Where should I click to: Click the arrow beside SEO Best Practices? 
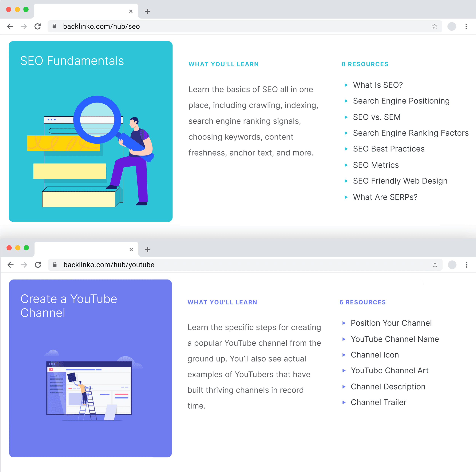346,149
